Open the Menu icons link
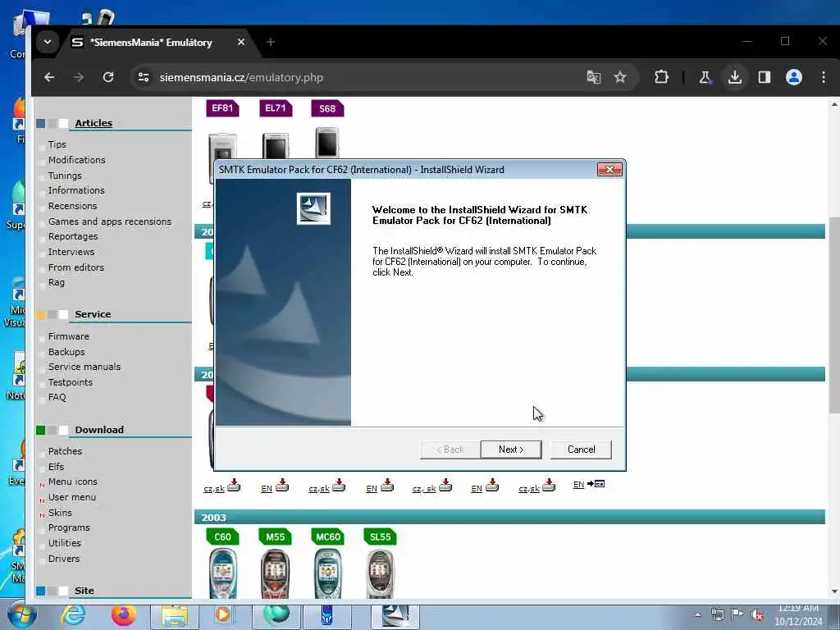The width and height of the screenshot is (840, 630). (x=72, y=482)
